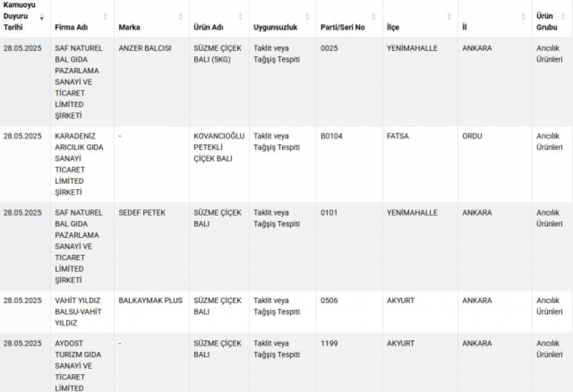This screenshot has height=392, width=573.
Task: Select the Firma Adı column header
Action: [x=71, y=27]
